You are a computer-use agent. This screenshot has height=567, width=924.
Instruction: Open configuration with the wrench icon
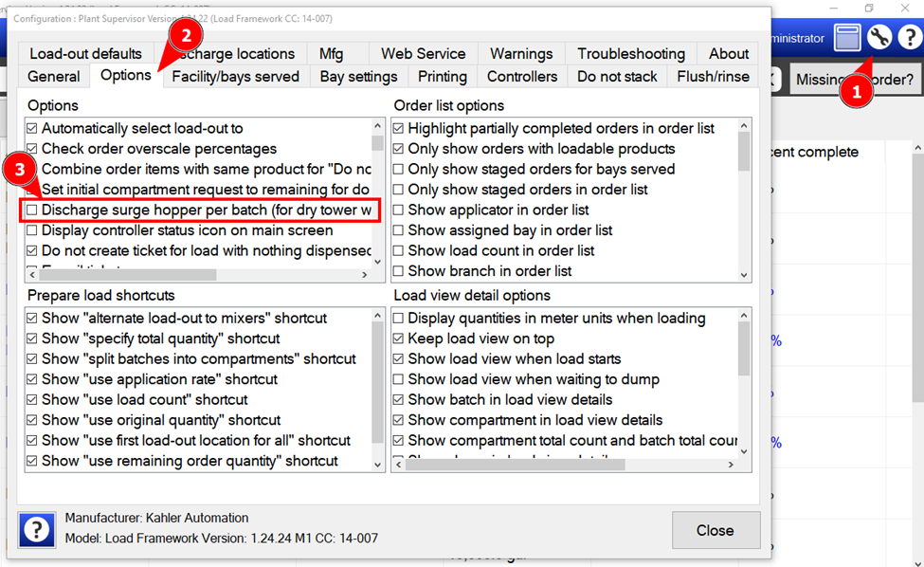(879, 38)
